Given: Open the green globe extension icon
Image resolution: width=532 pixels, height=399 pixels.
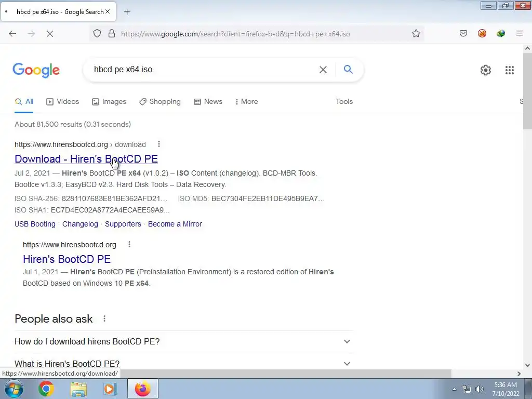Looking at the screenshot, I should [x=501, y=33].
